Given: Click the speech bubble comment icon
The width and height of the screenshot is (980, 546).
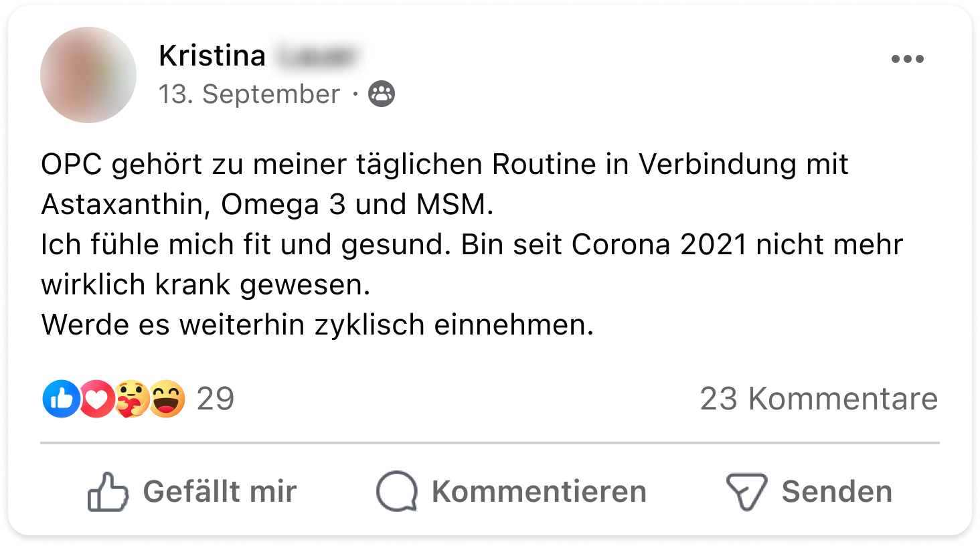Looking at the screenshot, I should (x=396, y=492).
